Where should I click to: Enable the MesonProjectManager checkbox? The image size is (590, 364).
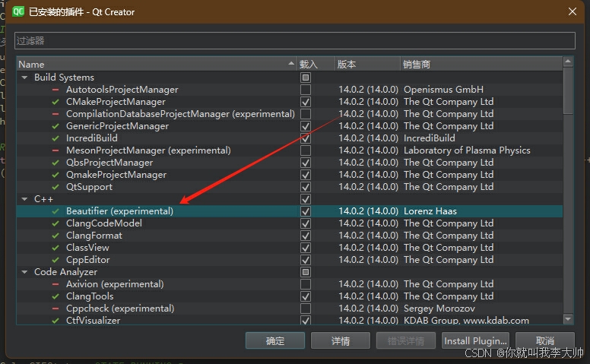pyautogui.click(x=306, y=150)
